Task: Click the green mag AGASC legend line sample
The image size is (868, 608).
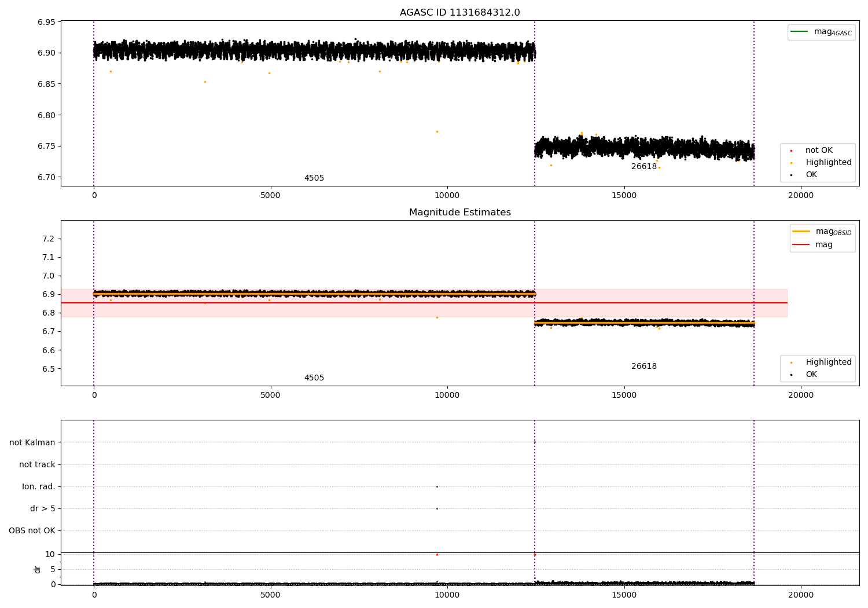Action: coord(799,32)
